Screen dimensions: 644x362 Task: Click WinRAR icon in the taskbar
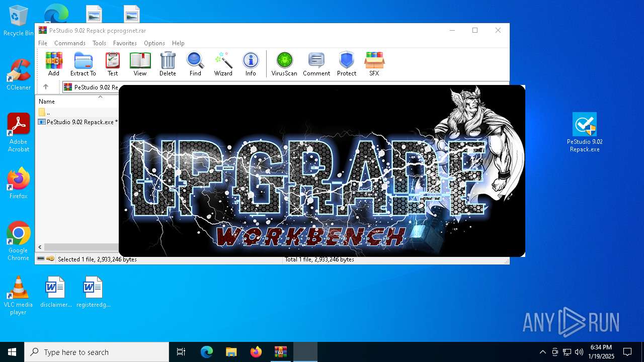(x=280, y=352)
